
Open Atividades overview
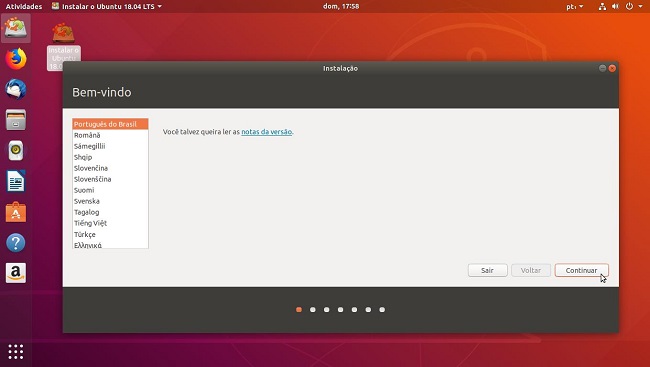coord(24,6)
